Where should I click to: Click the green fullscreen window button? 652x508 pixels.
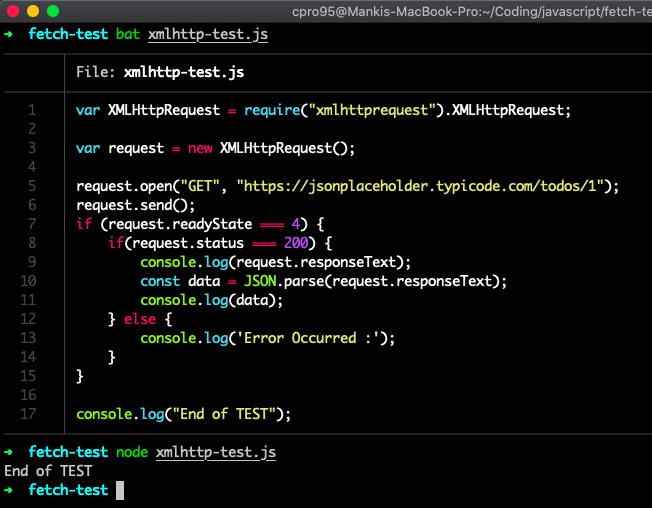pos(53,11)
